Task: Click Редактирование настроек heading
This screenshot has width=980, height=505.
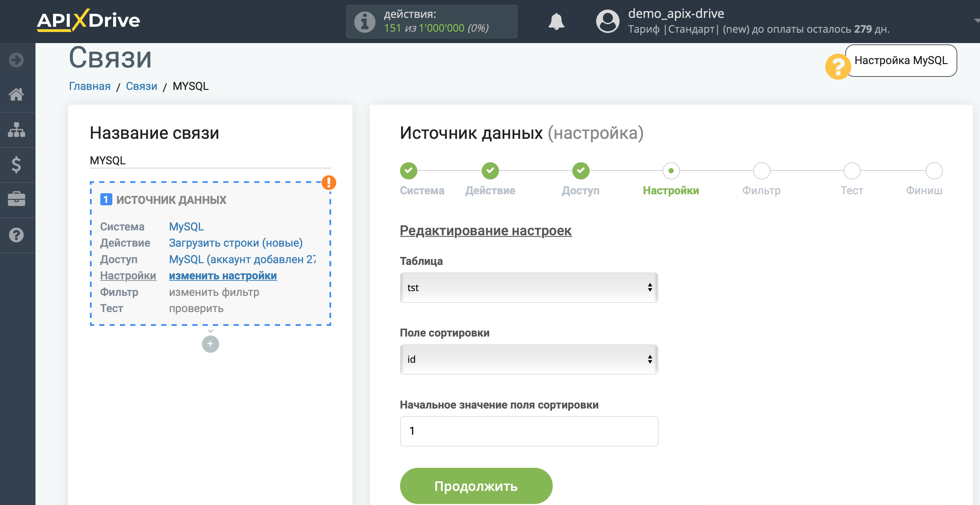Action: (x=486, y=230)
